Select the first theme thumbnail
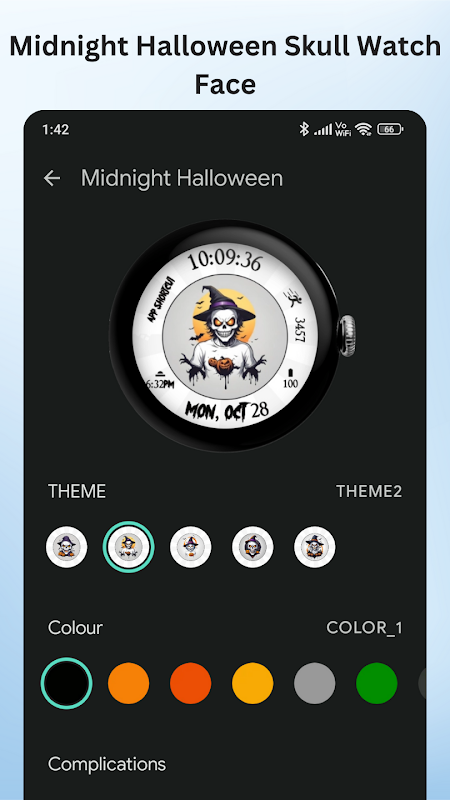The width and height of the screenshot is (450, 800). [66, 547]
